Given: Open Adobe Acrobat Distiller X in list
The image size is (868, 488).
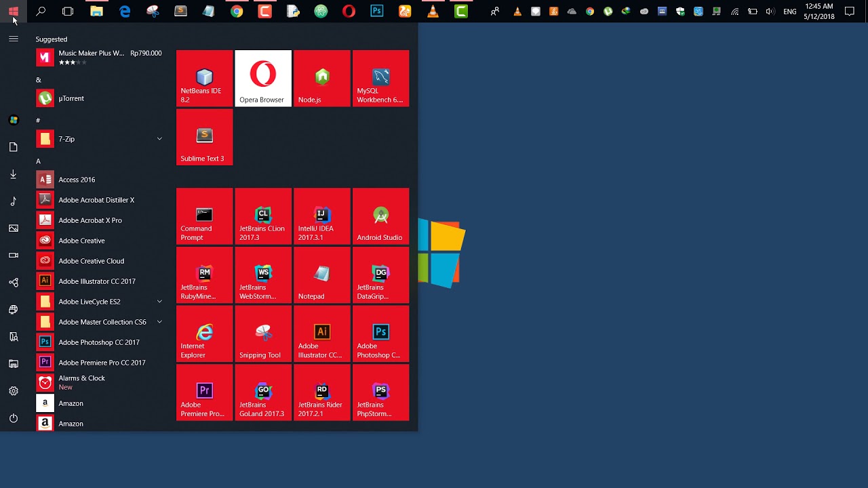Looking at the screenshot, I should click(100, 200).
